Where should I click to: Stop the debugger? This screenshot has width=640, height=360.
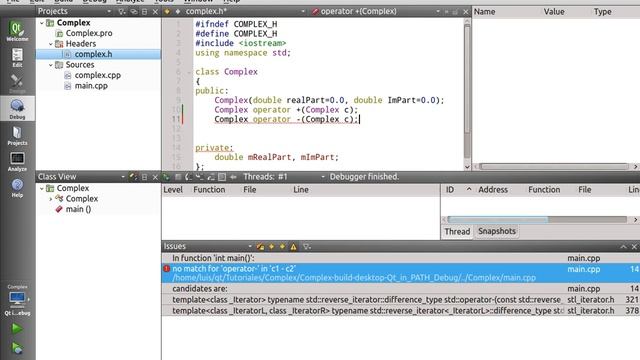(x=178, y=177)
